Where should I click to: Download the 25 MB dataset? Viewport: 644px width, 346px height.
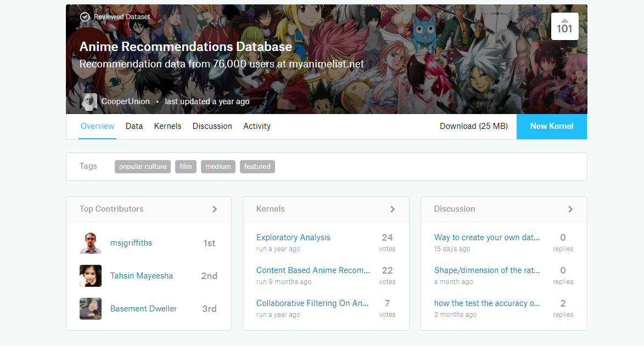pyautogui.click(x=474, y=126)
